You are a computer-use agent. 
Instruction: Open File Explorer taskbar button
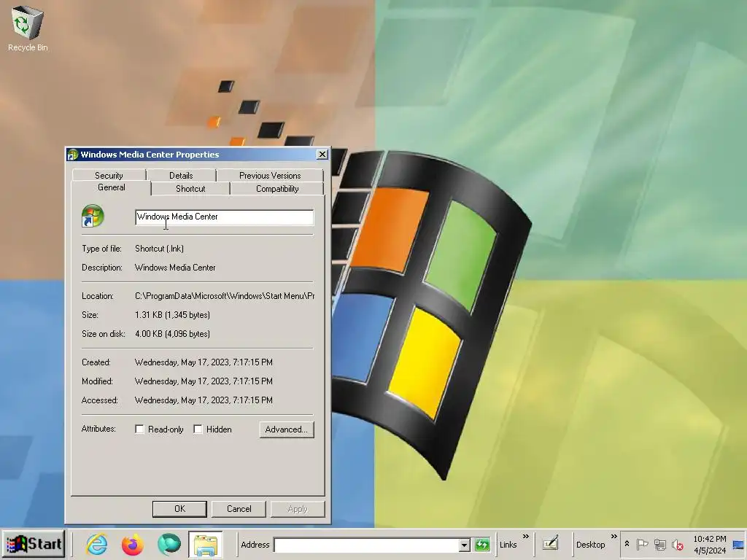205,544
